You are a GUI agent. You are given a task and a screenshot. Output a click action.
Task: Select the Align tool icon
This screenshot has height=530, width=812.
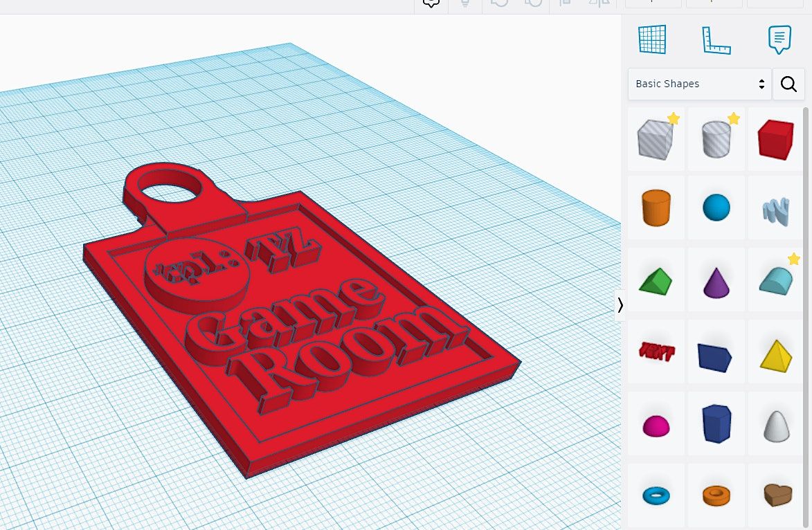pyautogui.click(x=564, y=3)
